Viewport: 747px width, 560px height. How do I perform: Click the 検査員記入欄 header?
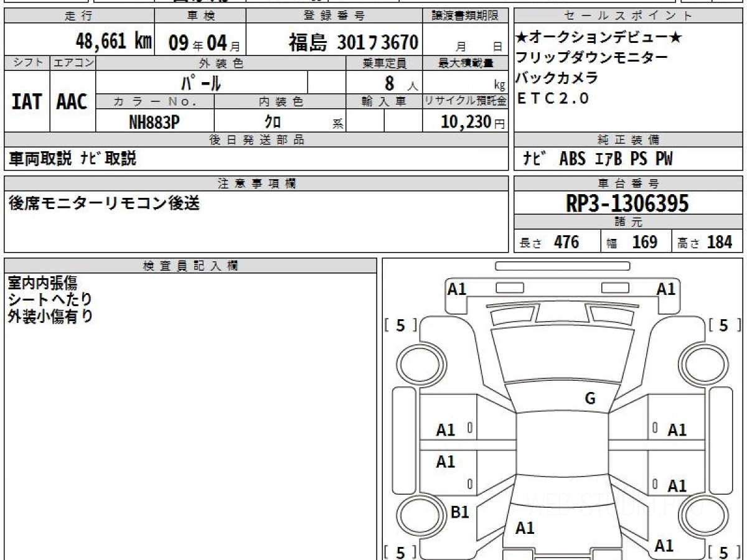tap(190, 266)
